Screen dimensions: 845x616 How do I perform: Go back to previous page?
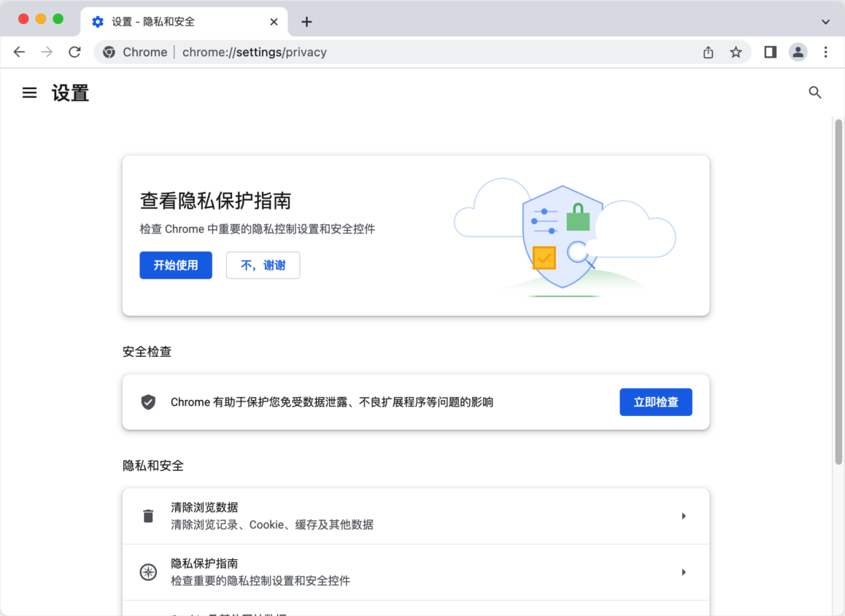click(x=20, y=52)
